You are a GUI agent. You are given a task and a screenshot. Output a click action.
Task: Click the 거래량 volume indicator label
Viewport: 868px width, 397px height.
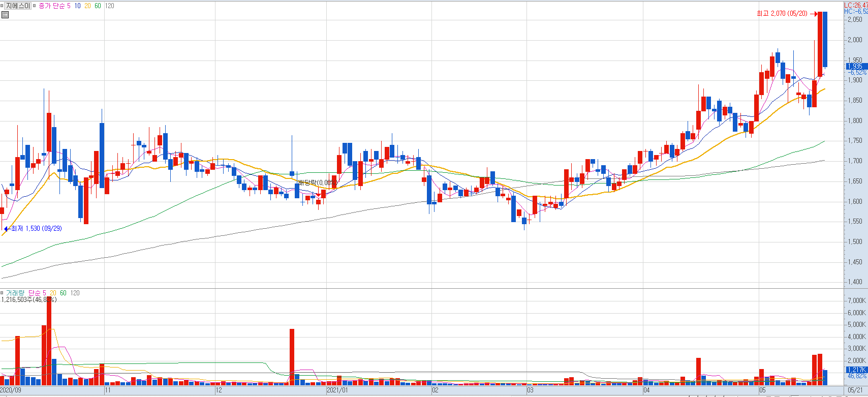(x=15, y=293)
